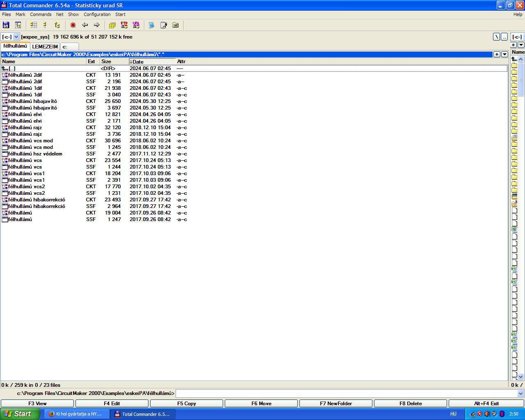The width and height of the screenshot is (525, 420).
Task: Open the Configuration menu
Action: 97,14
